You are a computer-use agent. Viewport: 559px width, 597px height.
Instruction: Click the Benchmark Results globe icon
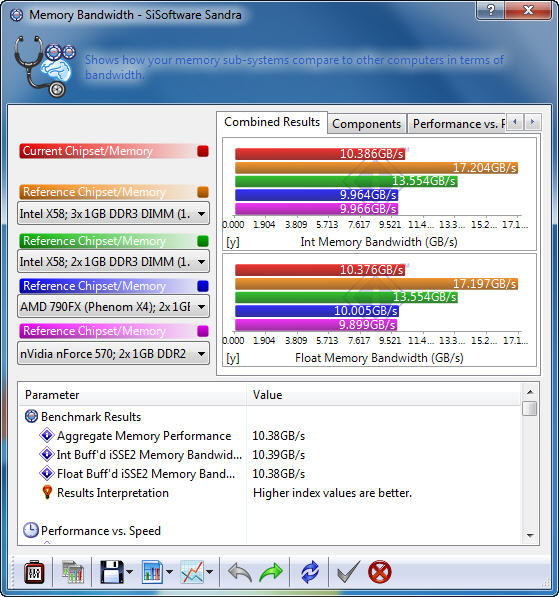pos(31,416)
